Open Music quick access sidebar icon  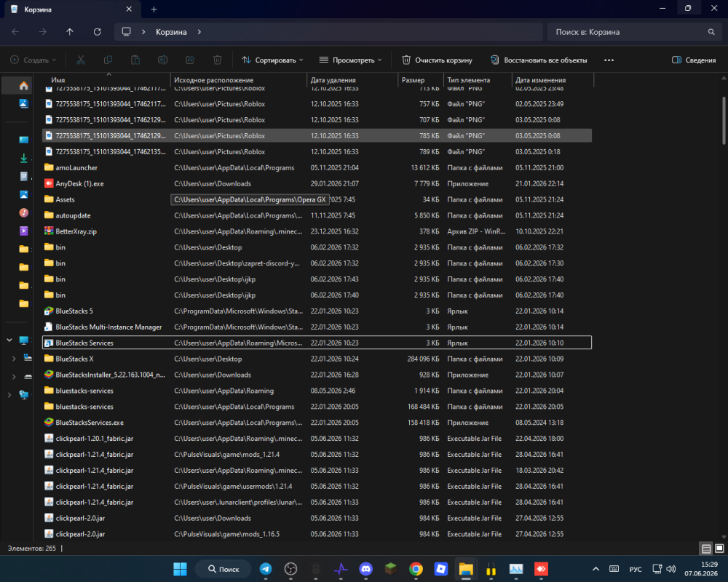[24, 212]
